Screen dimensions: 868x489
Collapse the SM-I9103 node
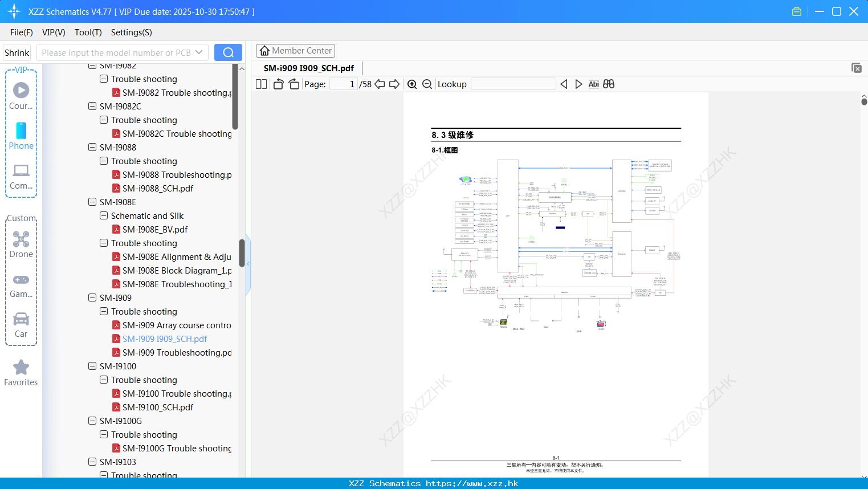[92, 462]
